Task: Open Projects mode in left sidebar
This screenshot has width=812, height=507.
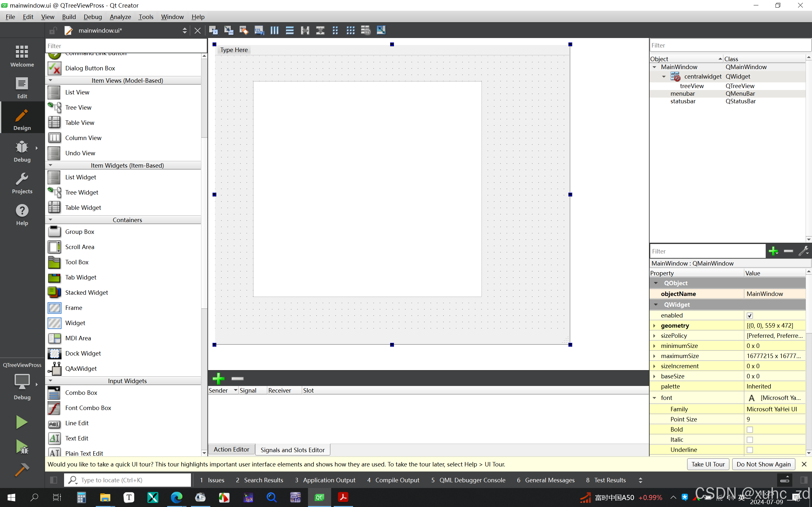Action: point(22,183)
